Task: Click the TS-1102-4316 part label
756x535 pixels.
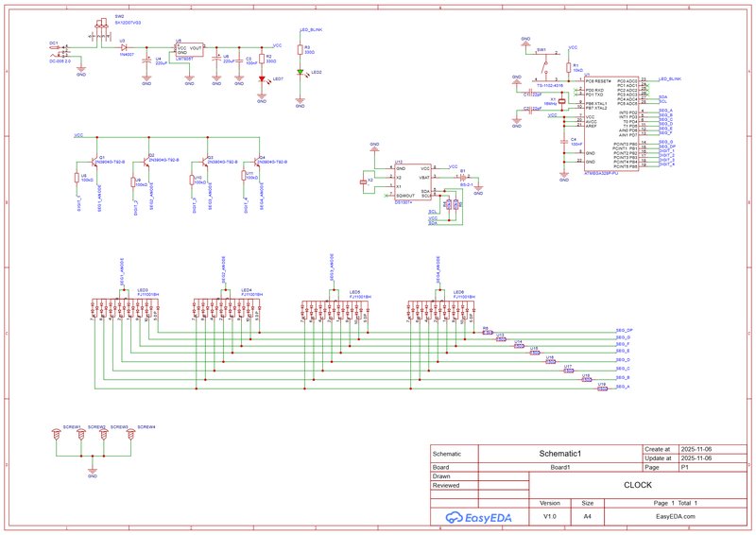Action: click(550, 85)
